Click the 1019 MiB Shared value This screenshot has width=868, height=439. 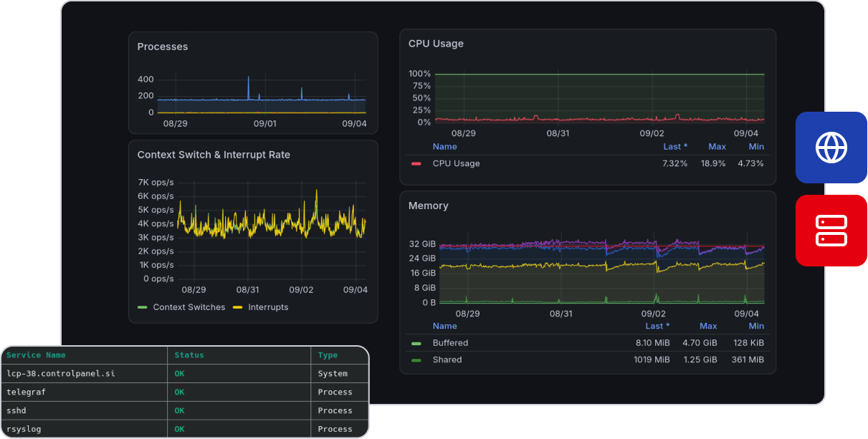(x=652, y=360)
